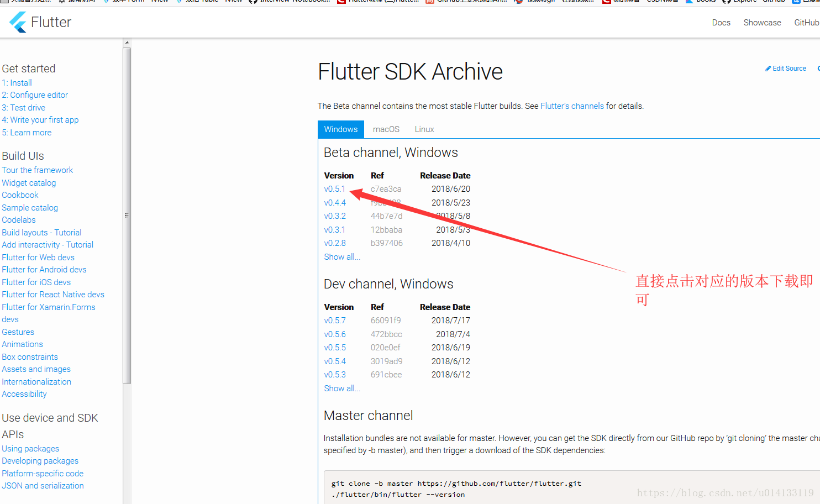Open Platform-specific code
820x504 pixels.
pos(43,474)
